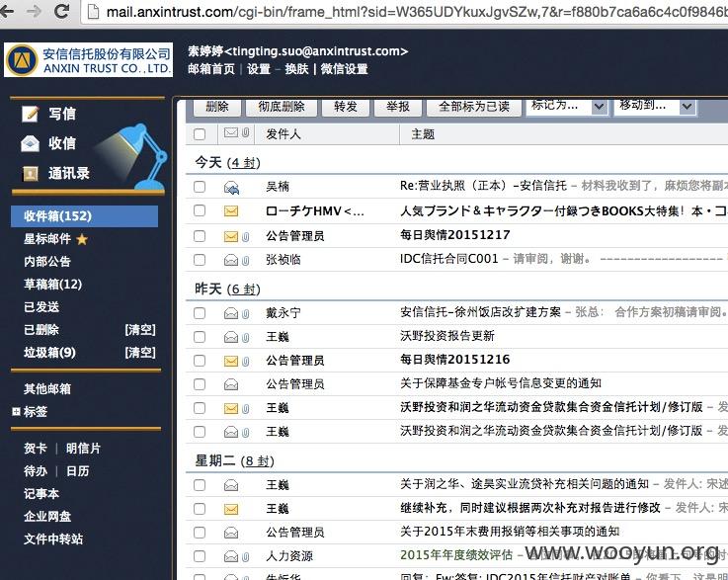Viewport: 728px width, 580px height.
Task: Open the 微信设置 link
Action: (344, 69)
